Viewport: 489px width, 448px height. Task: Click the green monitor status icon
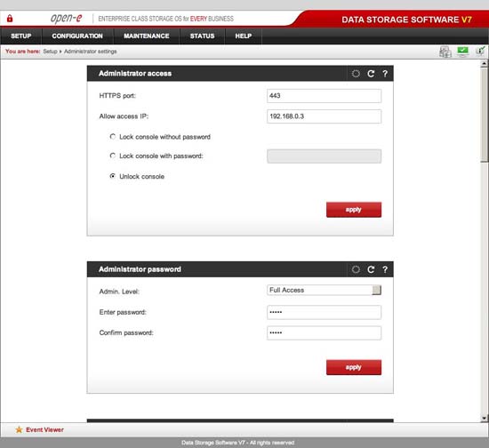pyautogui.click(x=463, y=52)
